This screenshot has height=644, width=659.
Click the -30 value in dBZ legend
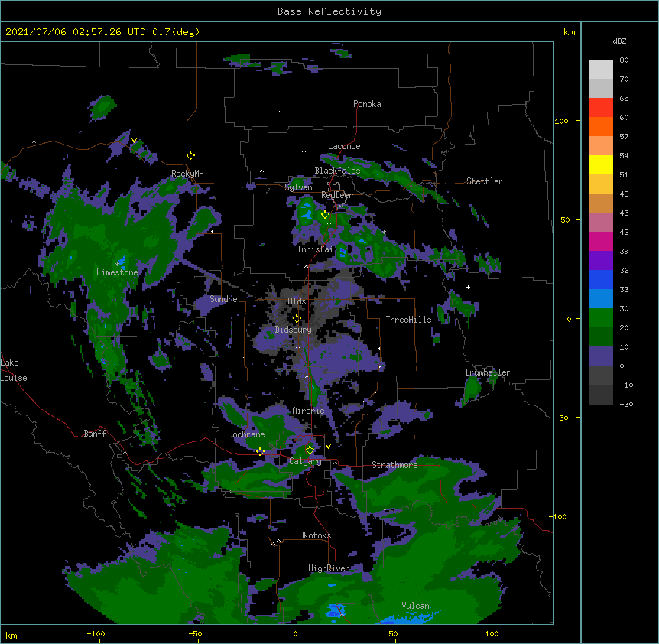click(626, 404)
